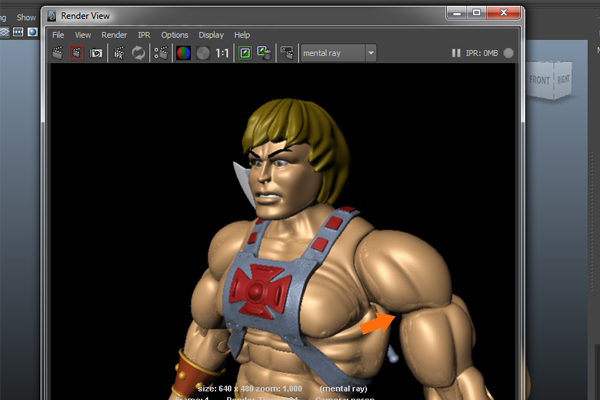Click the 'IPR: 0MB' memory readout
Screen dimensions: 600x400
click(482, 53)
